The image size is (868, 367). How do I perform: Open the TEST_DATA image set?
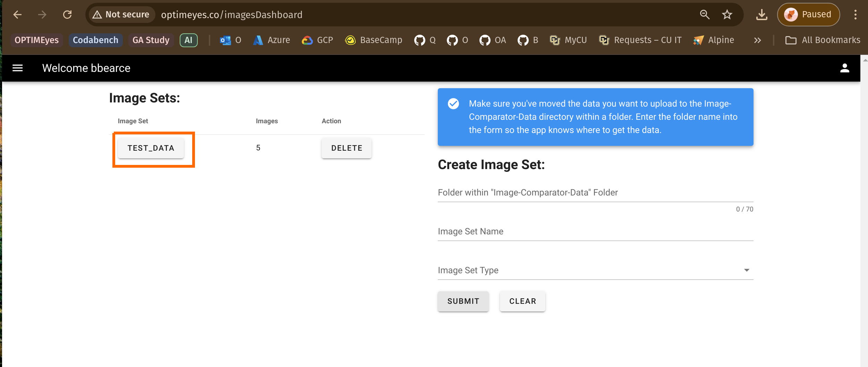click(x=151, y=148)
